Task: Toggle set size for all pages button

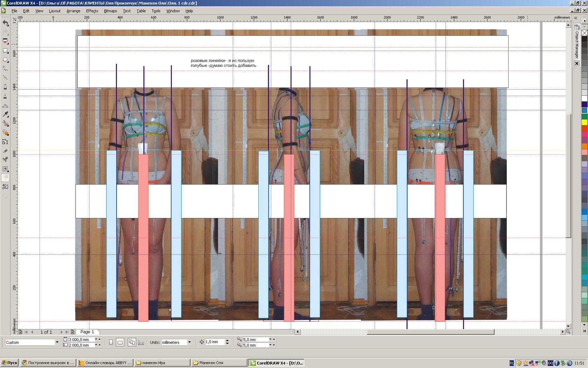Action: (132, 342)
